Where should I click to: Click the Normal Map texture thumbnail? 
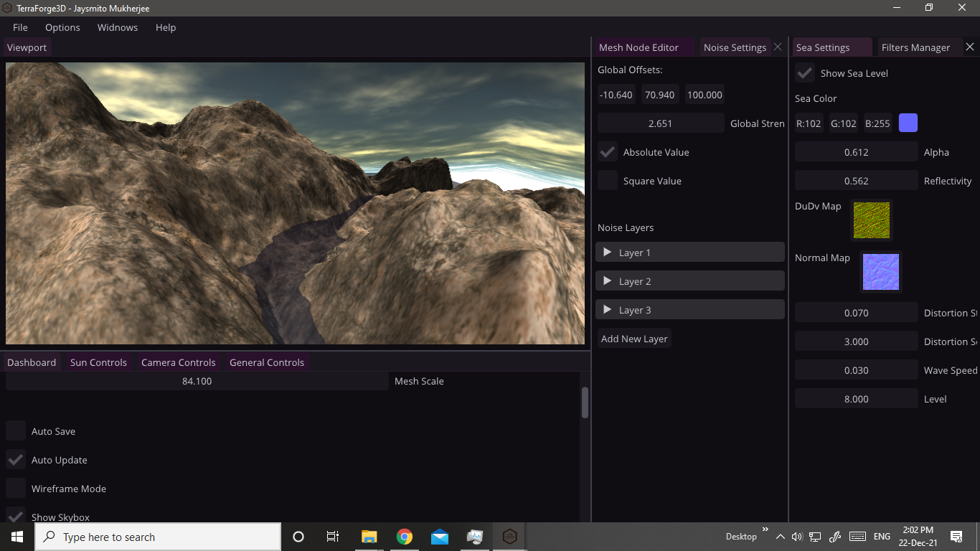click(x=881, y=272)
